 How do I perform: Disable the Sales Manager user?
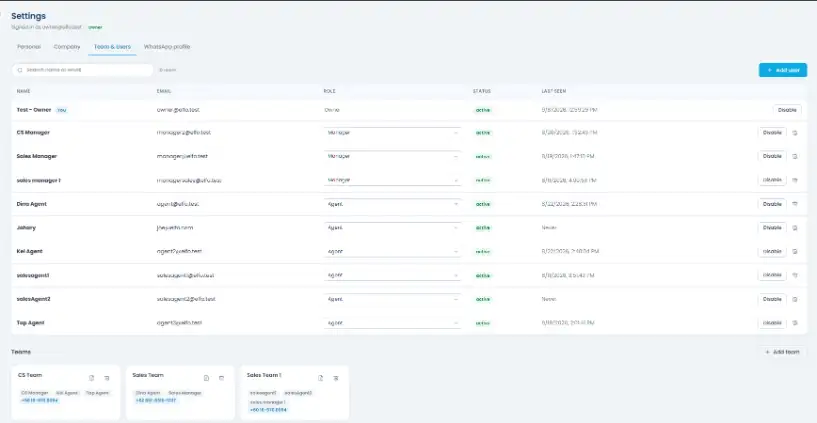(772, 156)
